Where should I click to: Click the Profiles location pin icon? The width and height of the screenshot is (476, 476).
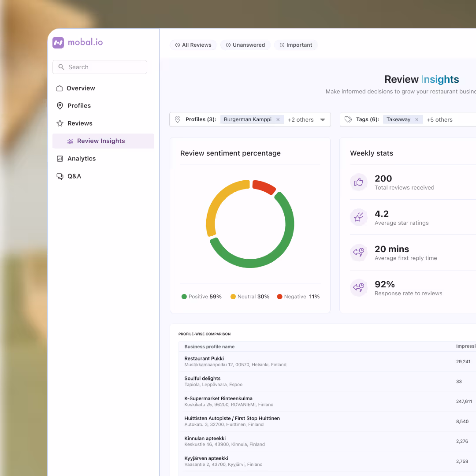pos(60,106)
